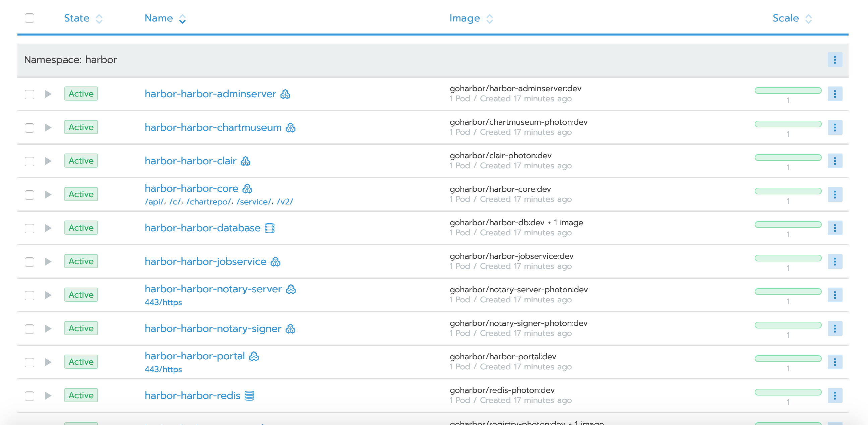Image resolution: width=868 pixels, height=425 pixels.
Task: Open actions menu for harbor-harbor-notary-server row
Action: point(835,295)
